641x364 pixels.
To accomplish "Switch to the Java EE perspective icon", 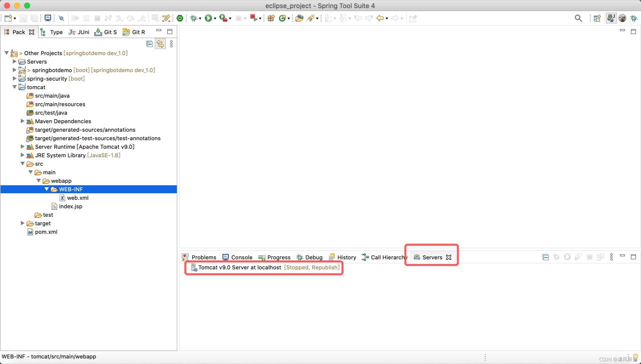I will click(x=611, y=18).
